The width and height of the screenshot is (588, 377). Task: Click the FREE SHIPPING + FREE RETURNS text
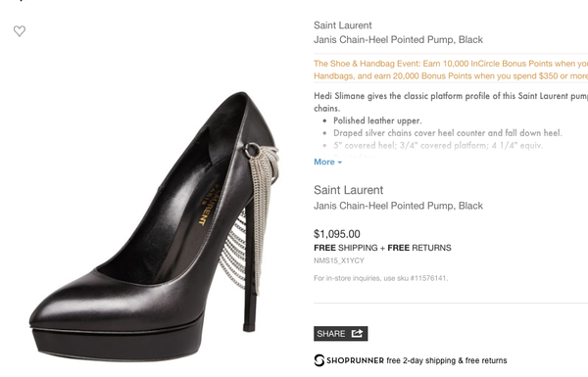click(x=382, y=248)
